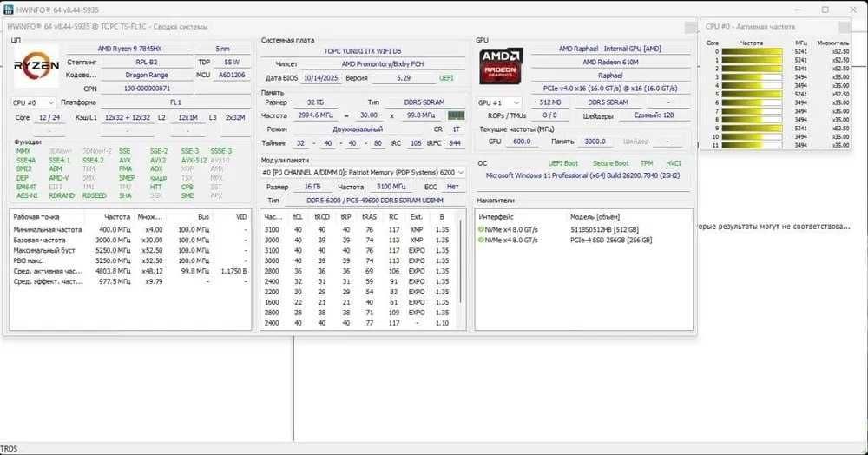Click the AMD Radeon 610M field
This screenshot has width=868, height=455.
coord(610,62)
